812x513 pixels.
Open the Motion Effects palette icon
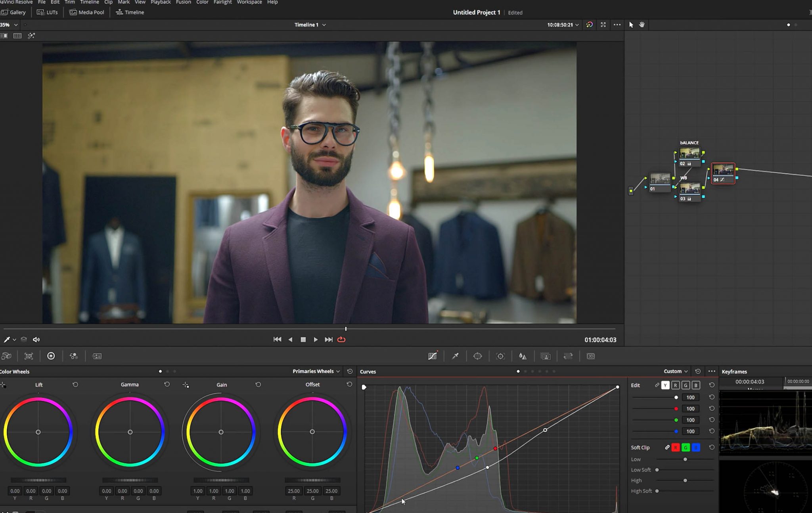[97, 356]
